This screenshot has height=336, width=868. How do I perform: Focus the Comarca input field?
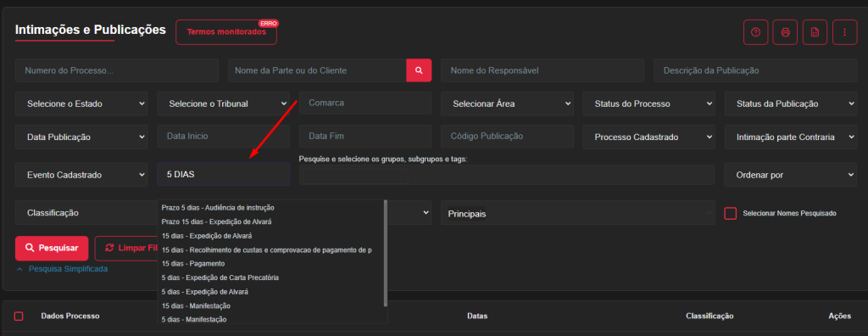pos(365,104)
